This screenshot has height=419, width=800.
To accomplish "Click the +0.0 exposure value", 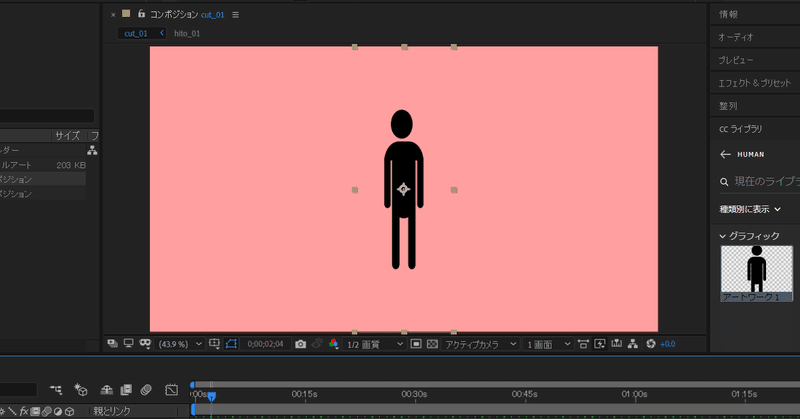I will pos(667,344).
